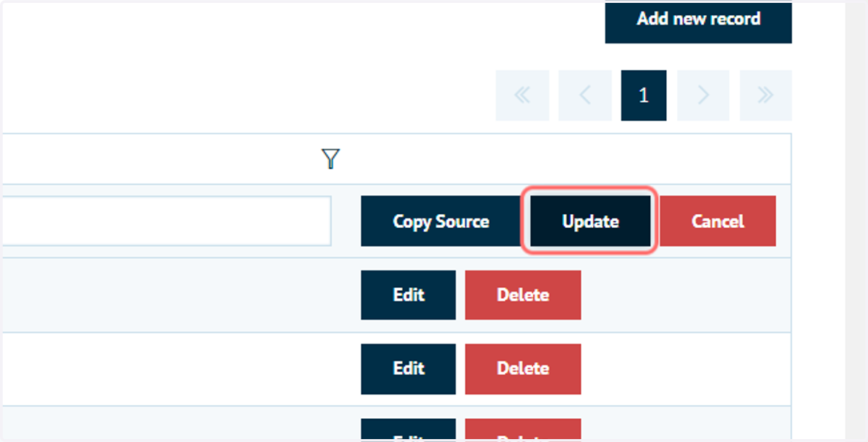Select page 1 in pagination
Screen dimensions: 868x442
[x=644, y=95]
